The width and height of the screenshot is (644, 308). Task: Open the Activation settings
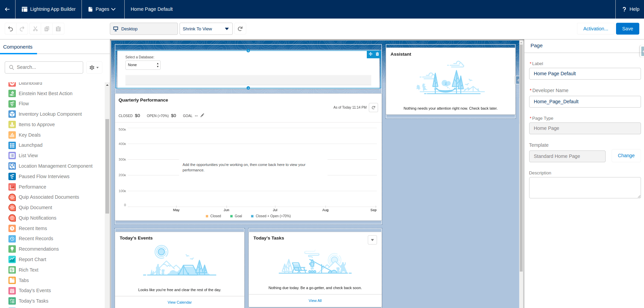coord(595,29)
